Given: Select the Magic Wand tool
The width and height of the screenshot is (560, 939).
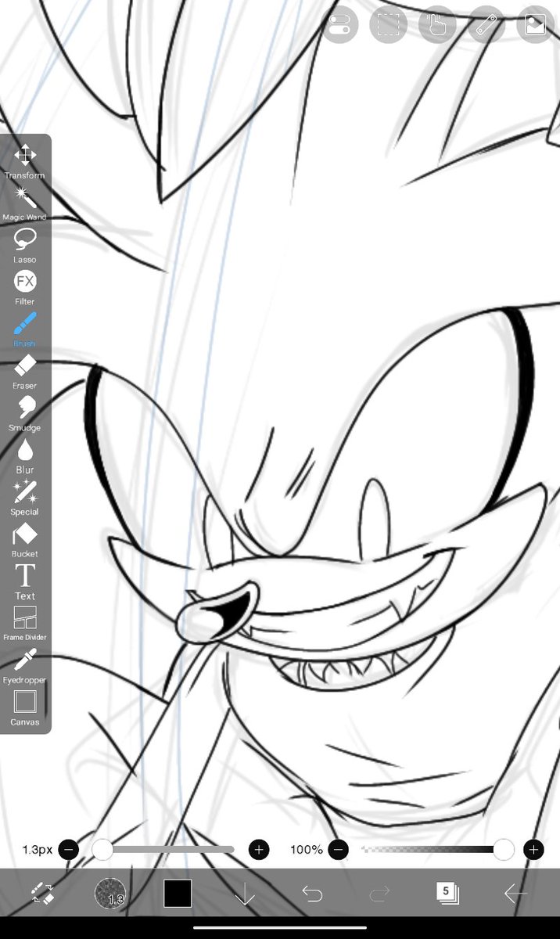Looking at the screenshot, I should click(25, 203).
